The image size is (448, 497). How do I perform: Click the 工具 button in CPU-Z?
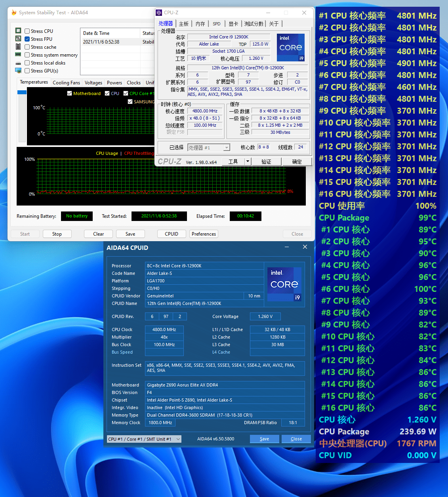coord(233,161)
